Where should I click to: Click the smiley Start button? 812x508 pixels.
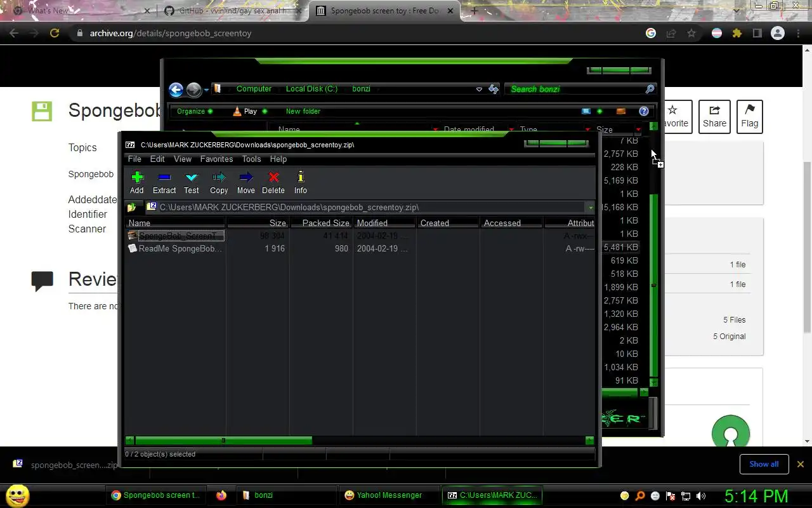[18, 495]
